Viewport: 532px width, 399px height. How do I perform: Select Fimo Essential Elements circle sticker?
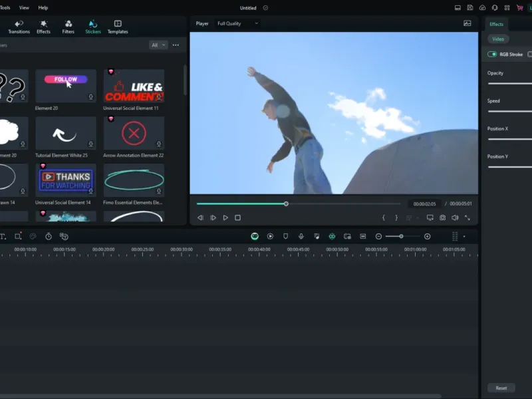[x=134, y=180]
